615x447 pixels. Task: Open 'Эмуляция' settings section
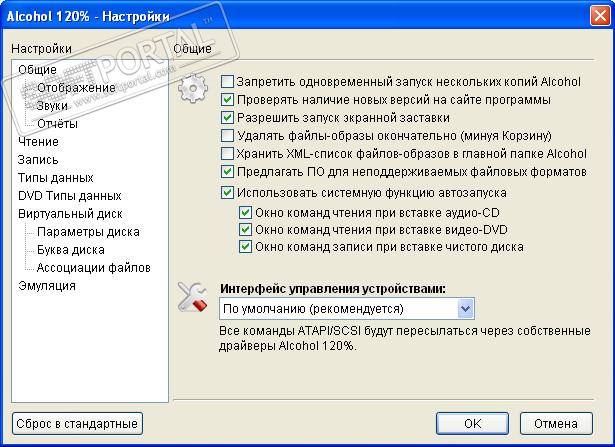[x=47, y=286]
